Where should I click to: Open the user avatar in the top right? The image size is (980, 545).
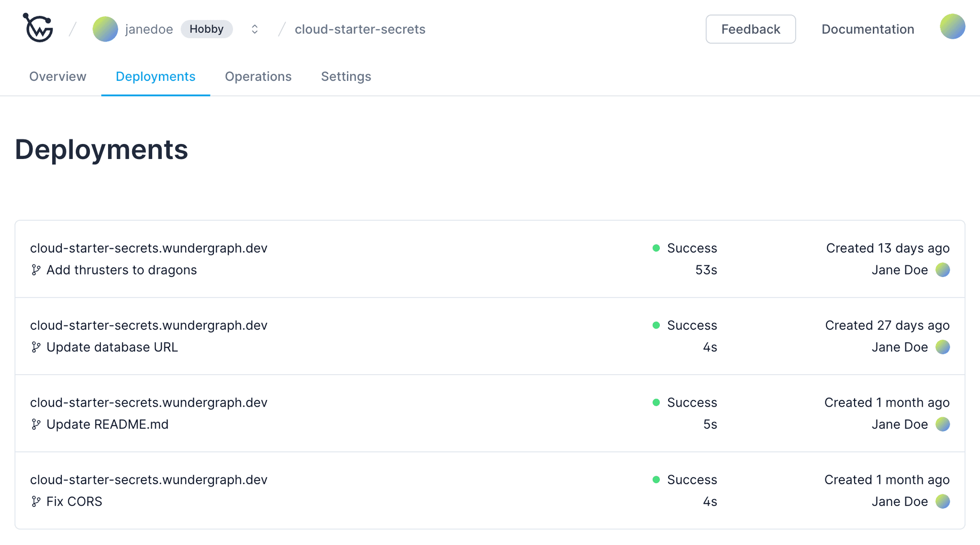(952, 27)
